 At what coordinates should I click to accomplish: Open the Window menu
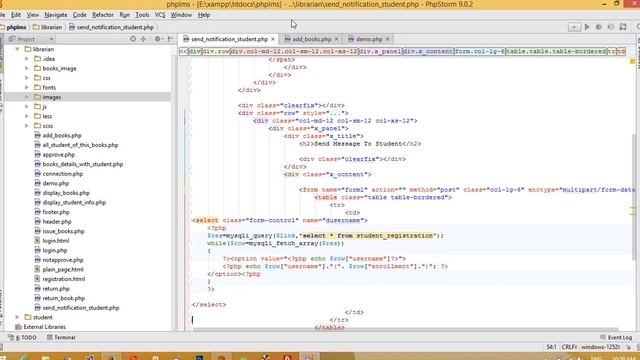click(181, 15)
